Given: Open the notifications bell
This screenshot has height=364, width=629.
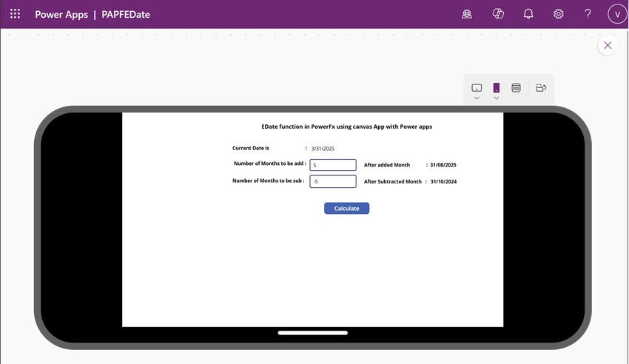Looking at the screenshot, I should point(528,14).
